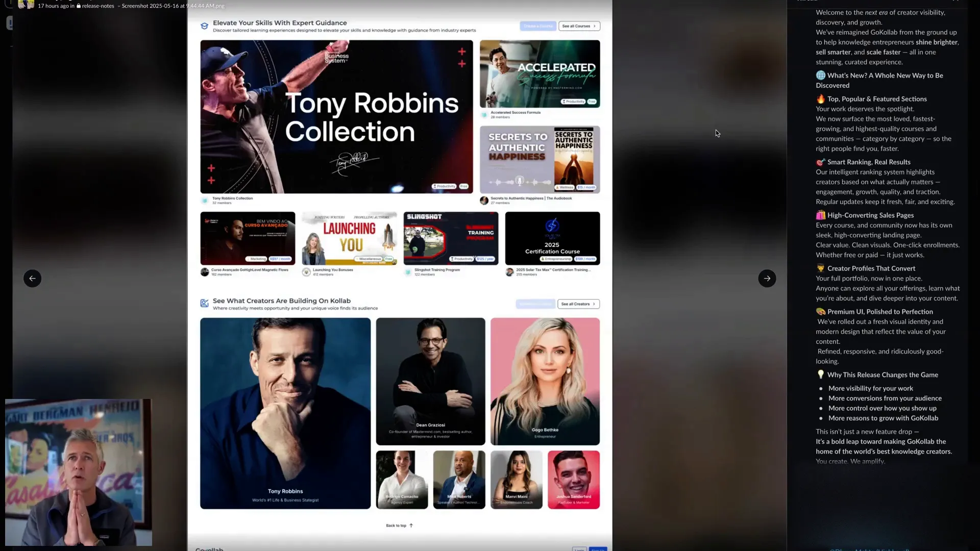The height and width of the screenshot is (551, 980).
Task: Open the Curso Avançado course thumbnail
Action: [x=248, y=238]
